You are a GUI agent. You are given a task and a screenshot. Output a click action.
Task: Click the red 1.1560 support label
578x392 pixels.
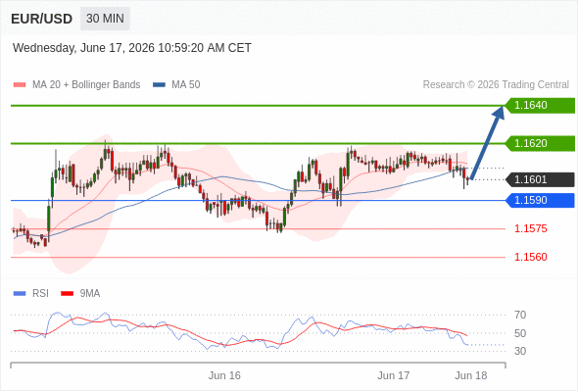[x=530, y=257]
